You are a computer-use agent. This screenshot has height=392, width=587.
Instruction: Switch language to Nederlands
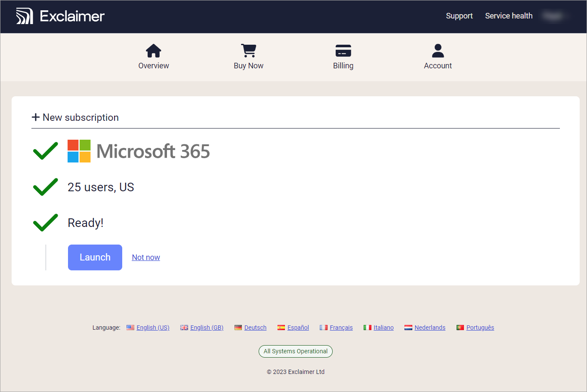(430, 328)
